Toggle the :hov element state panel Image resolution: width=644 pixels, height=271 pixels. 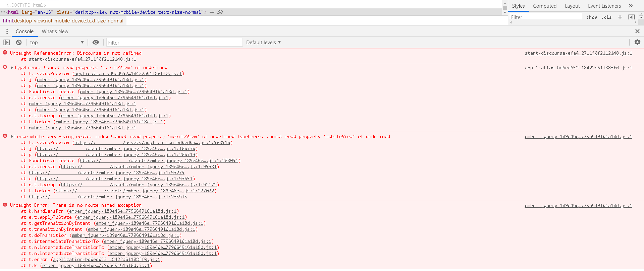[x=592, y=17]
